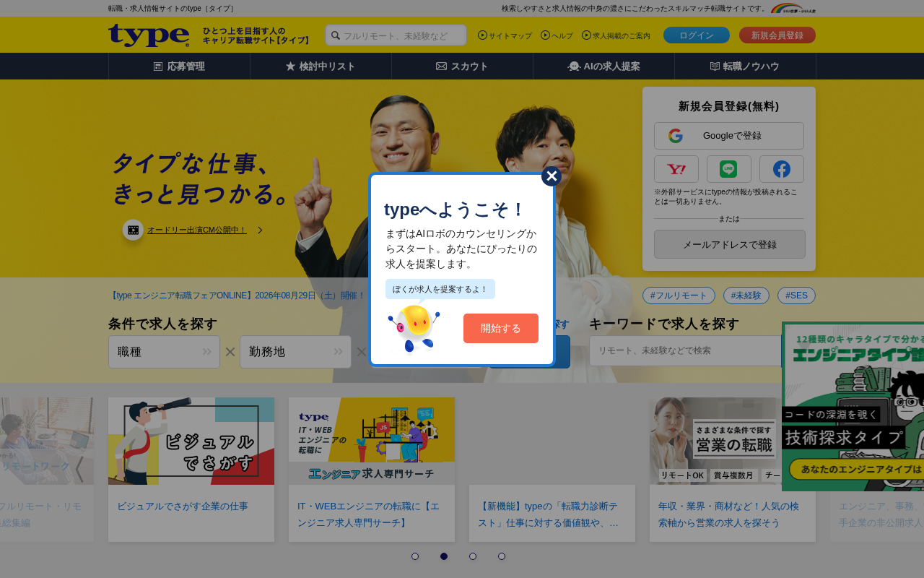Click 新規会員登録 header button
Viewport: 924px width, 578px height.
tap(777, 35)
